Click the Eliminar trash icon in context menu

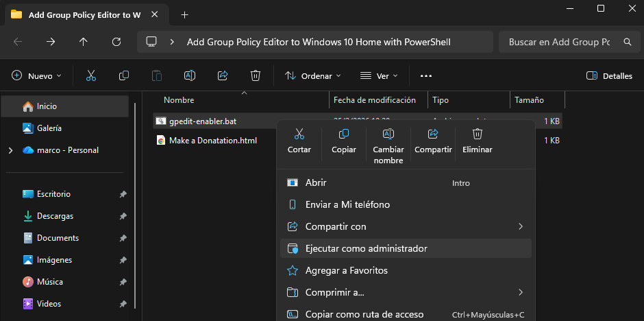pos(478,134)
